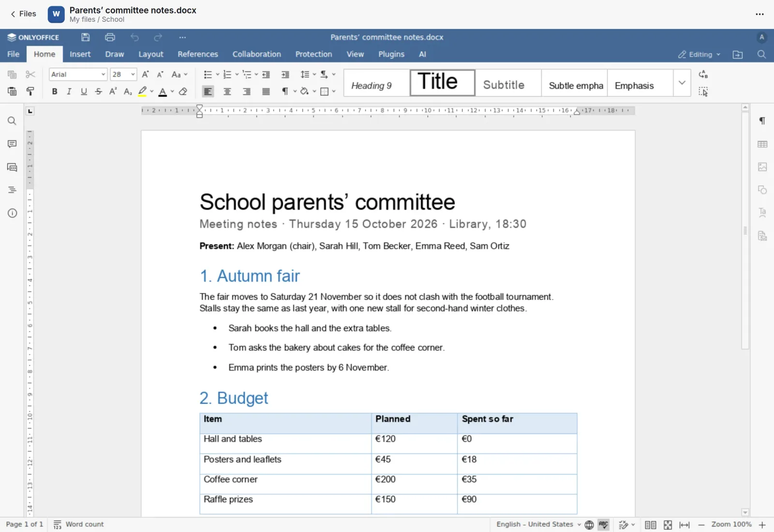Click the Print icon
The image size is (774, 532).
(110, 37)
